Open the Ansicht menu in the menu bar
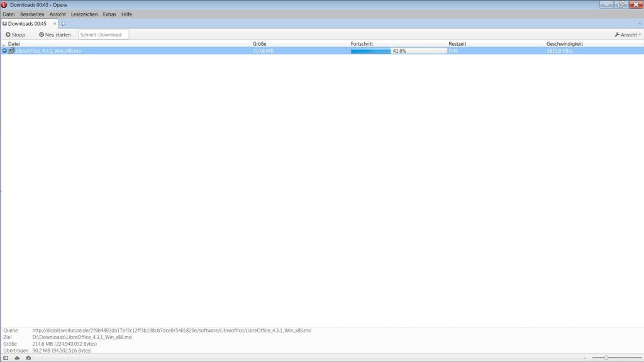 coord(57,14)
